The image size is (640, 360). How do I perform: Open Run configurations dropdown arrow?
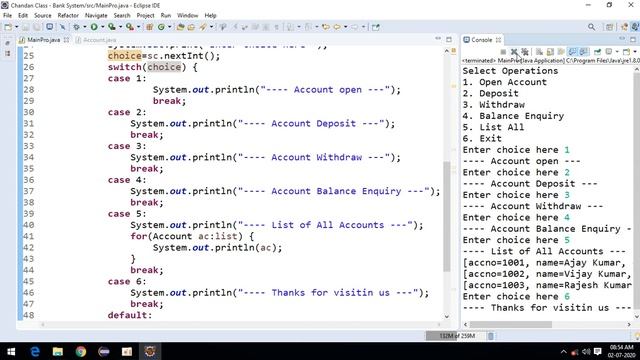pyautogui.click(x=102, y=27)
